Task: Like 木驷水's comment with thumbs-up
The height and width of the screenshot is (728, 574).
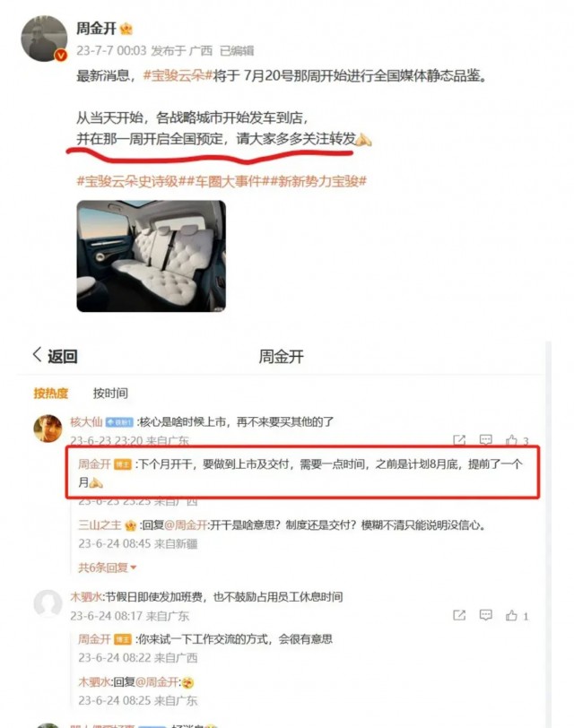Action: (511, 615)
